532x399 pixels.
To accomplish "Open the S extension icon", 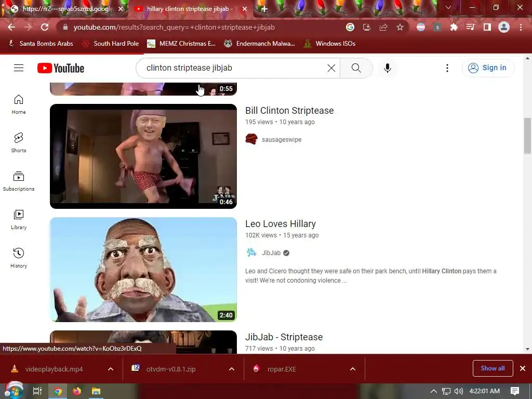I will (437, 27).
